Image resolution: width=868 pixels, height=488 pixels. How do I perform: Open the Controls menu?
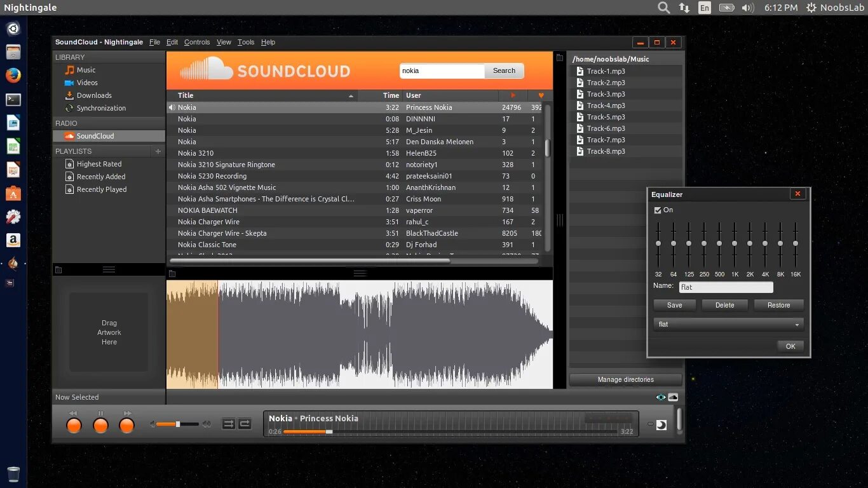click(197, 42)
